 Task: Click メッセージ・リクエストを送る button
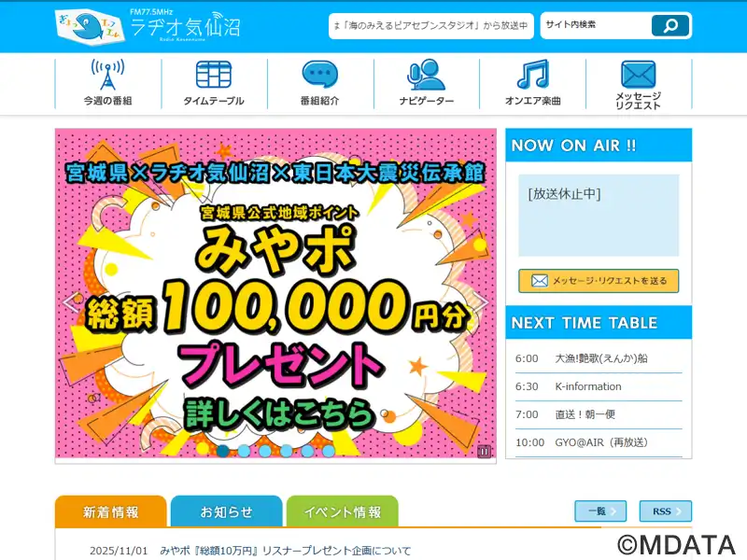click(x=599, y=281)
